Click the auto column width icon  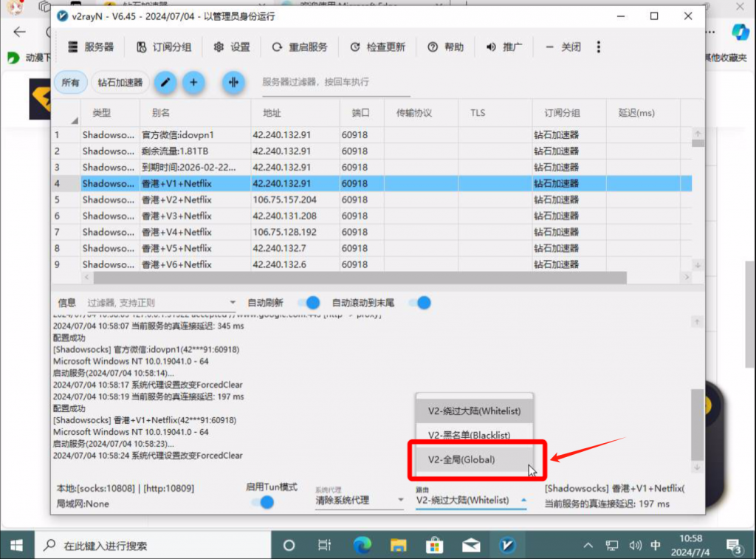(x=233, y=83)
